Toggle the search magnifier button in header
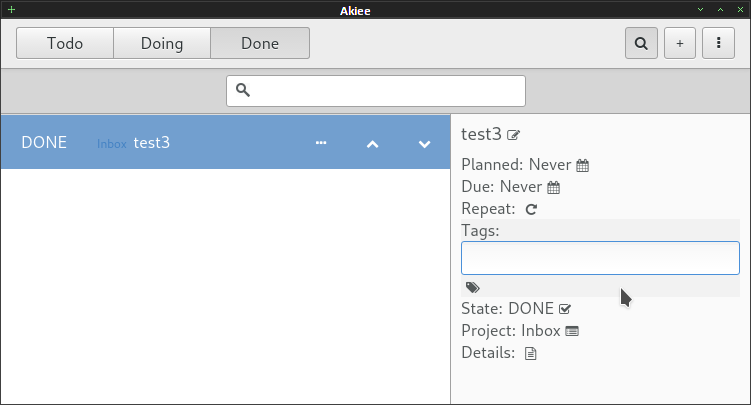751x405 pixels. 641,43
